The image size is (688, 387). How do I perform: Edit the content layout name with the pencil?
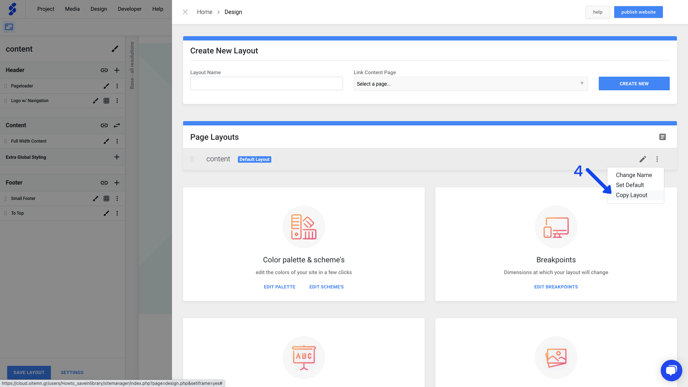click(x=115, y=49)
